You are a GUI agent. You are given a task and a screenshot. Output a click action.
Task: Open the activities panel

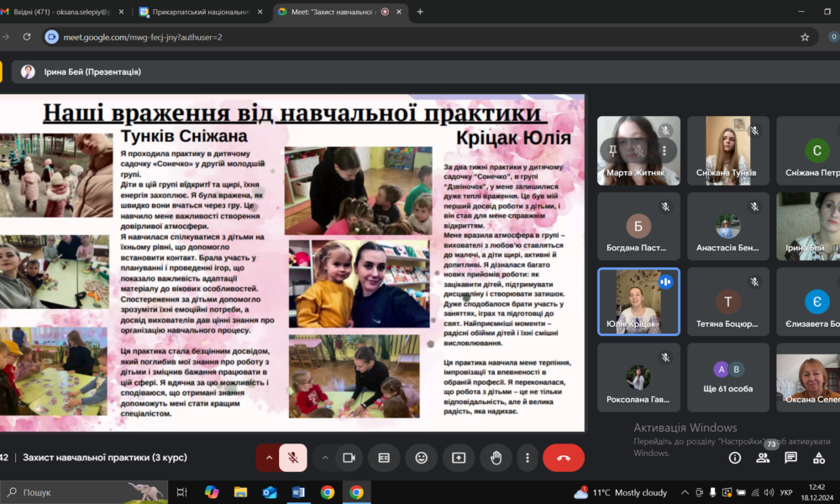click(x=819, y=458)
